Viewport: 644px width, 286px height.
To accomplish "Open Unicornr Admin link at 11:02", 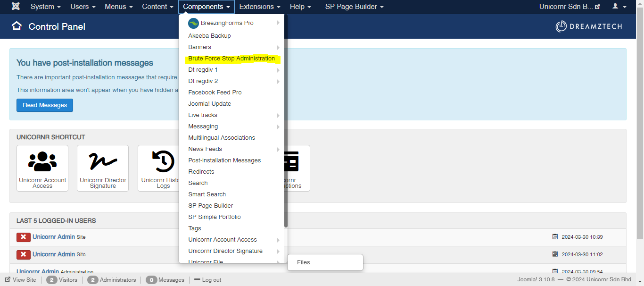I will (54, 254).
